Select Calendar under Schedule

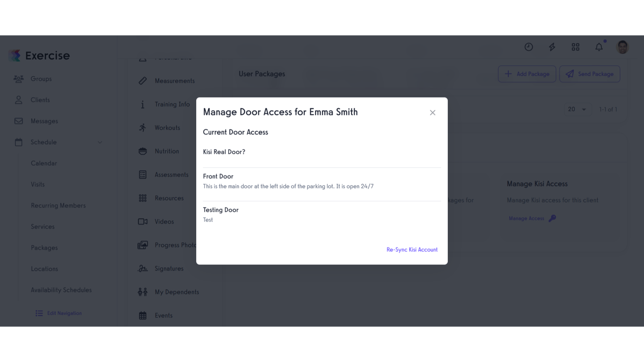point(43,163)
